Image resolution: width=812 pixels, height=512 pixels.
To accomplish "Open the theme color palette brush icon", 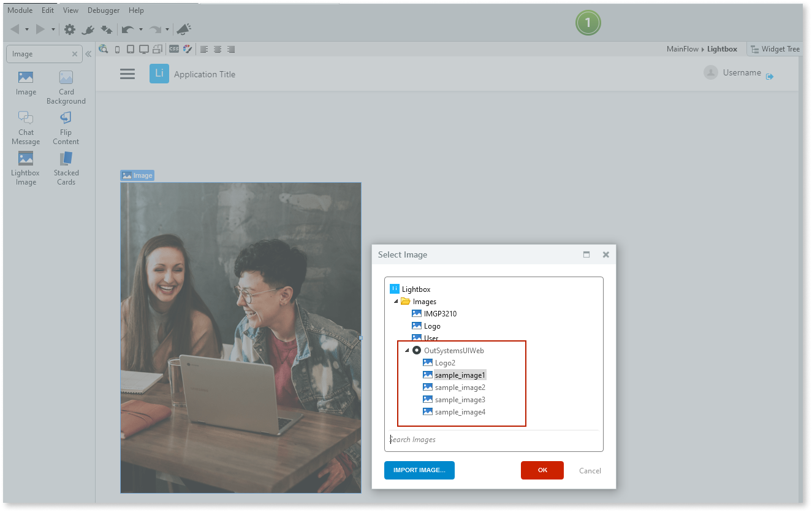I will (188, 49).
